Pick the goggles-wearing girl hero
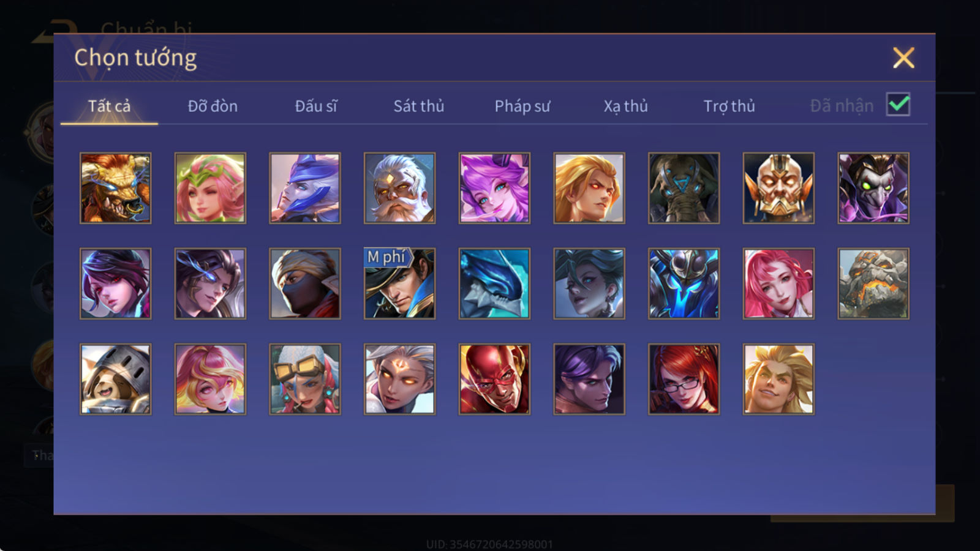 point(305,379)
